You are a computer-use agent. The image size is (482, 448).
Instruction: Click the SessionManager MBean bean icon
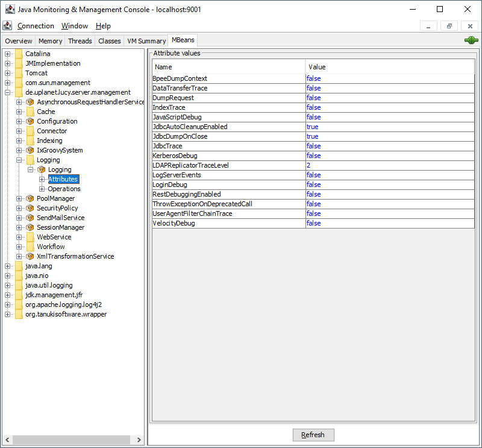pyautogui.click(x=30, y=227)
